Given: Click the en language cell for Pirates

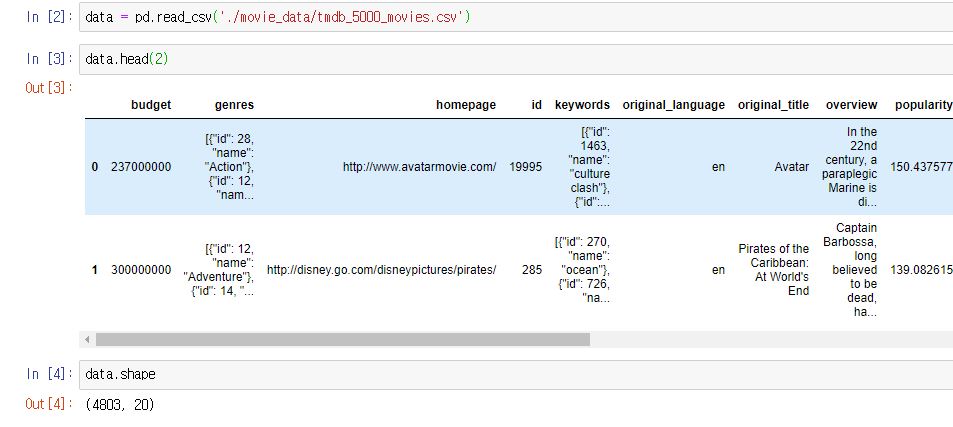Looking at the screenshot, I should [x=718, y=270].
